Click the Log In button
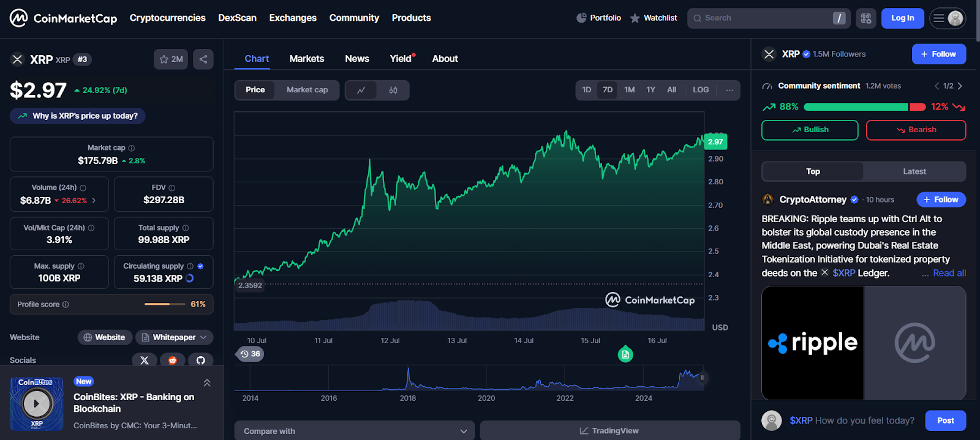Viewport: 980px width, 440px height. pos(903,18)
